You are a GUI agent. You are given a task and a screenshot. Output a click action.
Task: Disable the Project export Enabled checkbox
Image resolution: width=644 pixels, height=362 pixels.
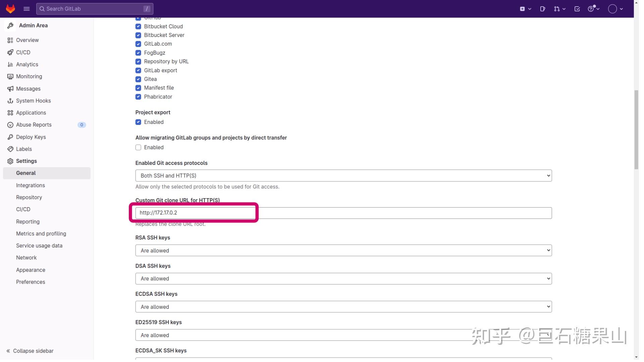point(138,122)
